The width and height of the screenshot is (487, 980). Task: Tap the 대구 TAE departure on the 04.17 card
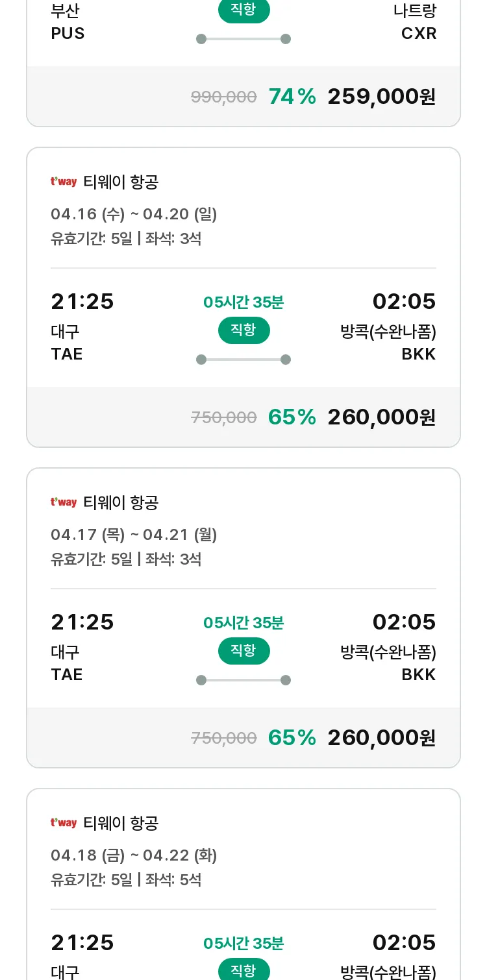click(67, 663)
